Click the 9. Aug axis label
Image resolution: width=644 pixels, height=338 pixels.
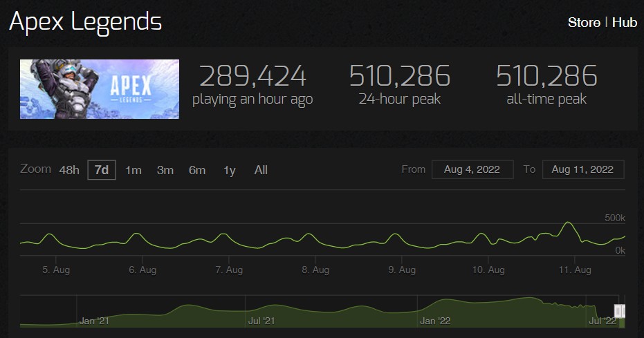point(402,270)
